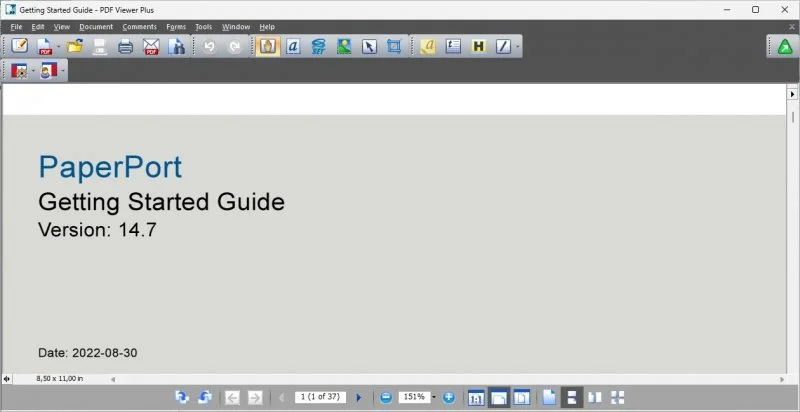Set actual size 1:1 view

coord(477,398)
